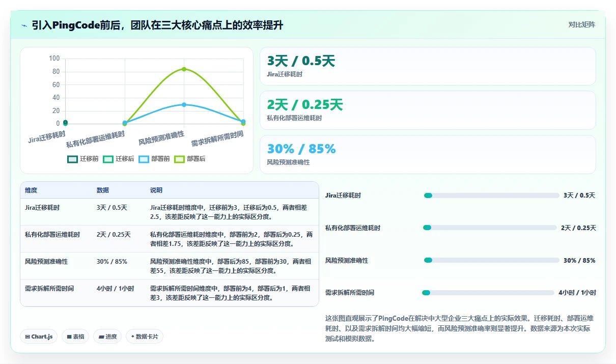Toggle the 部署后 legend swatch
616x364 pixels.
point(180,159)
